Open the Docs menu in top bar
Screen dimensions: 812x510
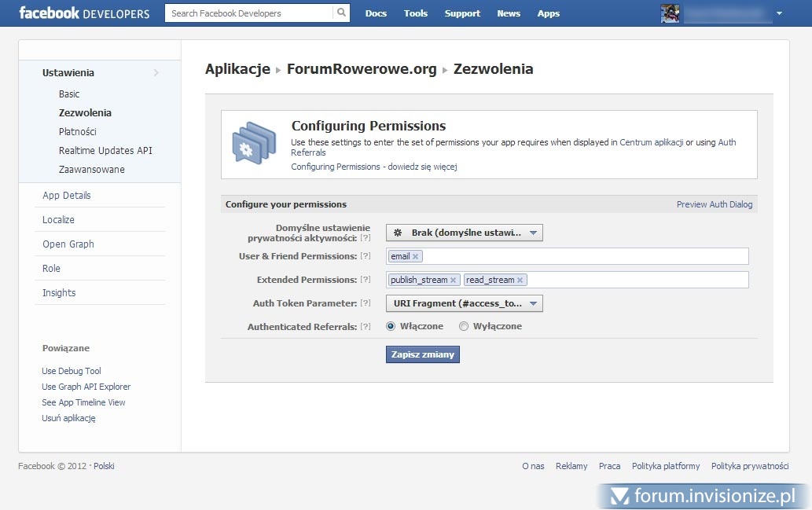point(376,13)
